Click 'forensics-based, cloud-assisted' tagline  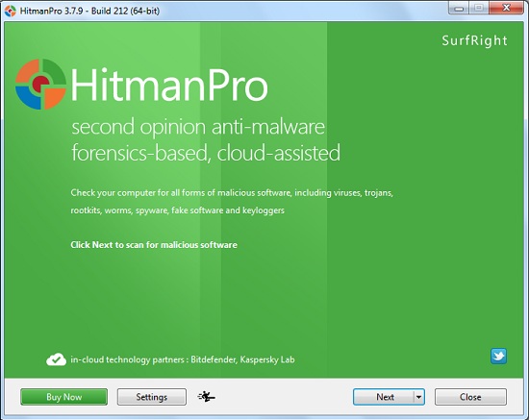[x=206, y=153]
